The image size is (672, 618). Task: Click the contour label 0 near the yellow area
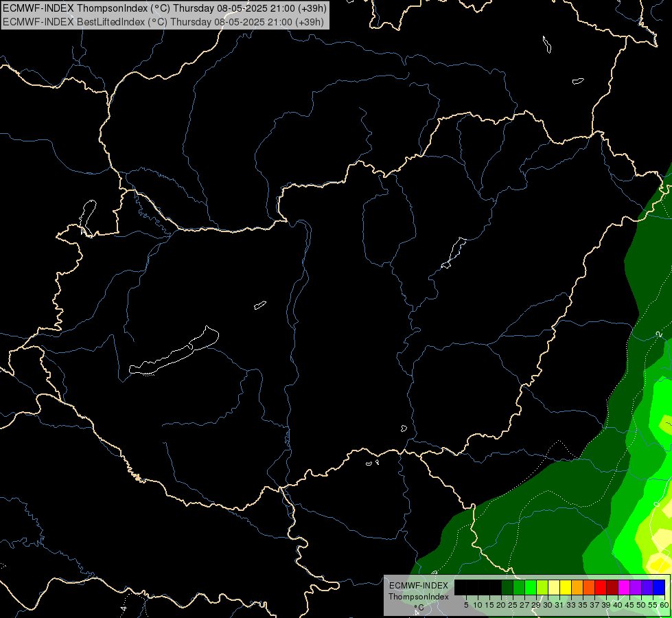click(x=657, y=504)
